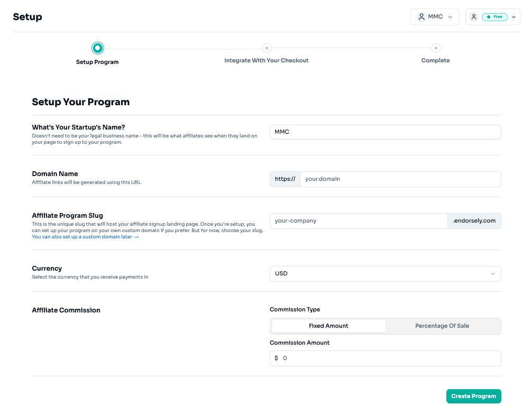The image size is (532, 415).
Task: Click the Setup Program step circle
Action: (x=97, y=48)
